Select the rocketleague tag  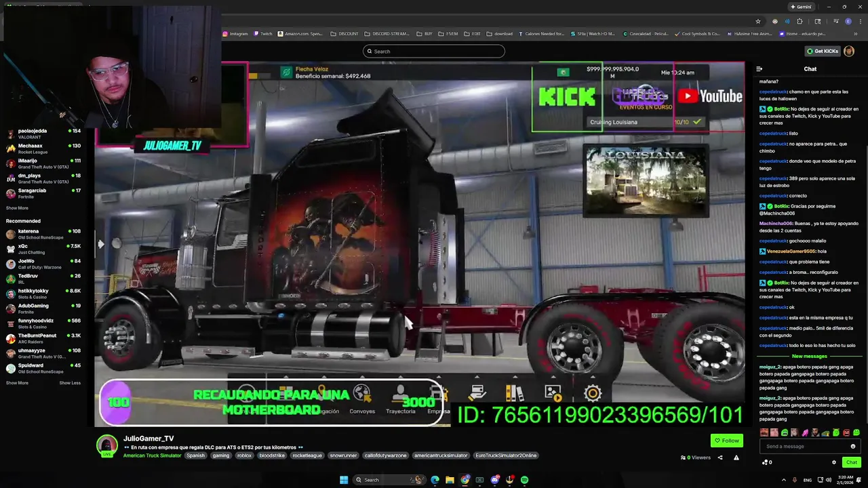pyautogui.click(x=307, y=455)
